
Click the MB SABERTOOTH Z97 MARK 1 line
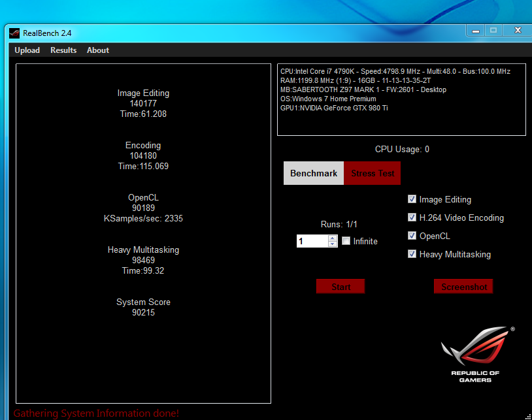363,90
